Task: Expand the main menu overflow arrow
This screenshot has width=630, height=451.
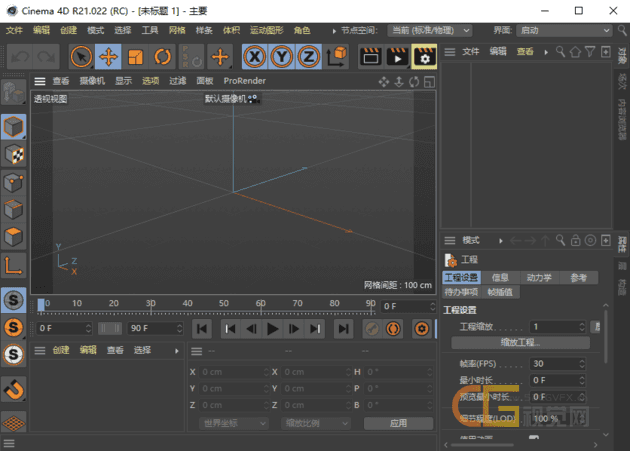Action: point(334,31)
